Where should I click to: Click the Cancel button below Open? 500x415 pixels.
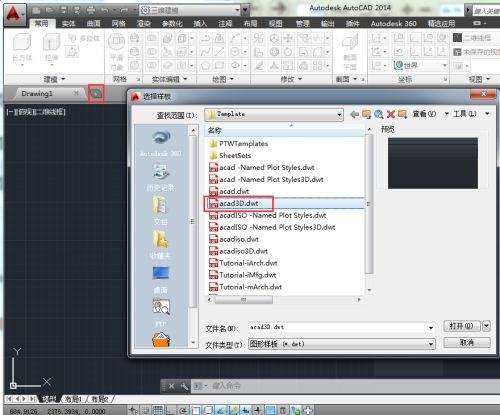tap(467, 342)
